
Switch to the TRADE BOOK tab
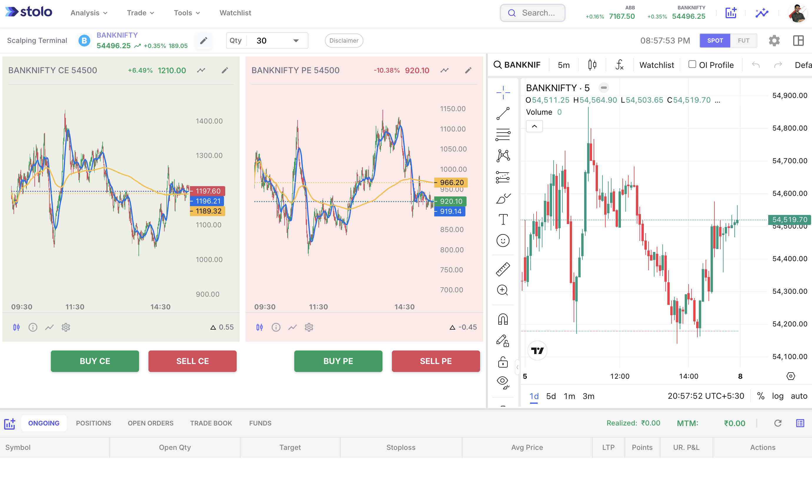click(x=211, y=423)
